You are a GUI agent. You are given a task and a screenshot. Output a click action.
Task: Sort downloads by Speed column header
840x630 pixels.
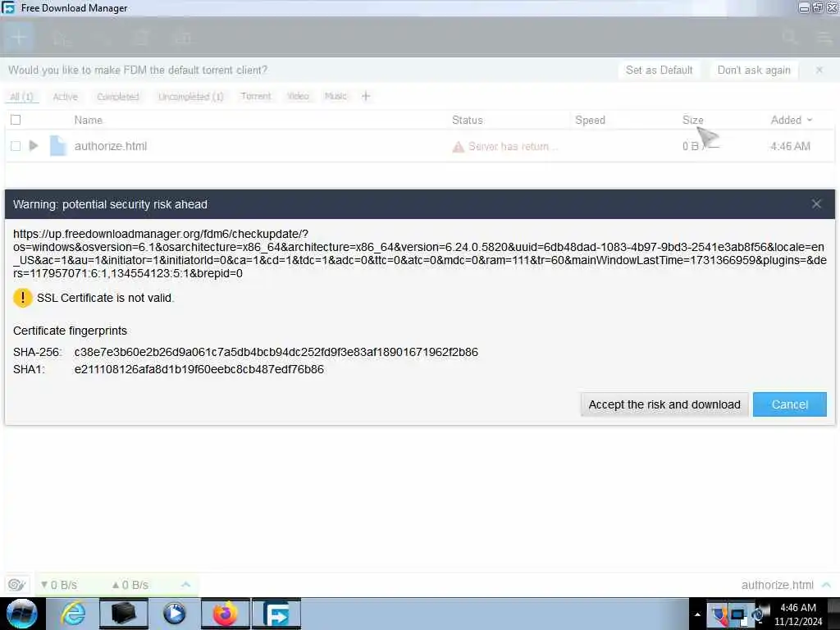[590, 120]
